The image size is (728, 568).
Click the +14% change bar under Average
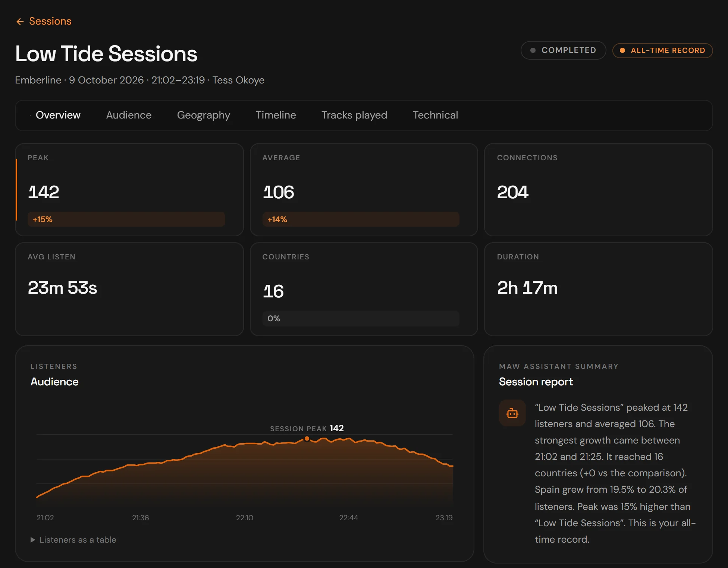361,219
